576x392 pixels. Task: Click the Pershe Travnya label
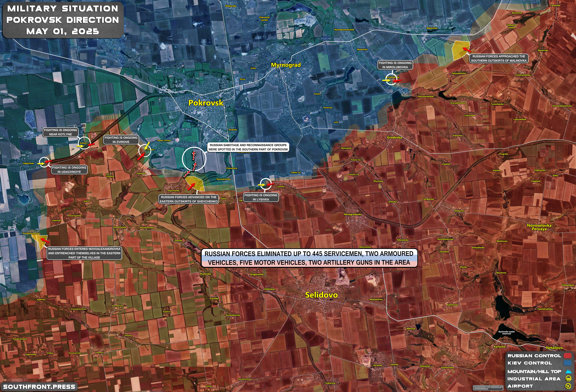click(164, 140)
